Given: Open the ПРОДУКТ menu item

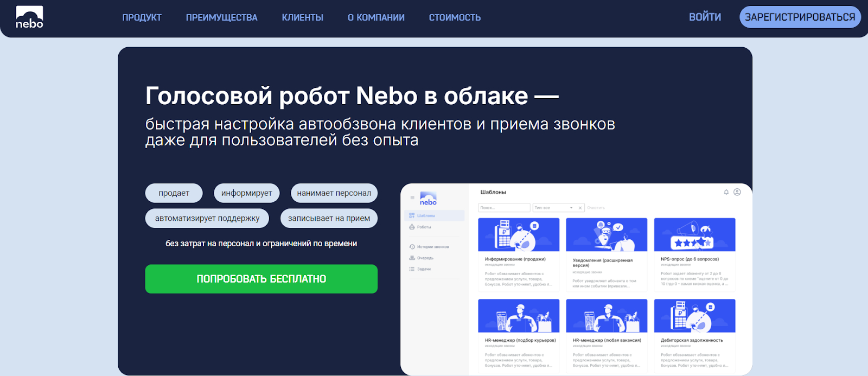Looking at the screenshot, I should [142, 17].
